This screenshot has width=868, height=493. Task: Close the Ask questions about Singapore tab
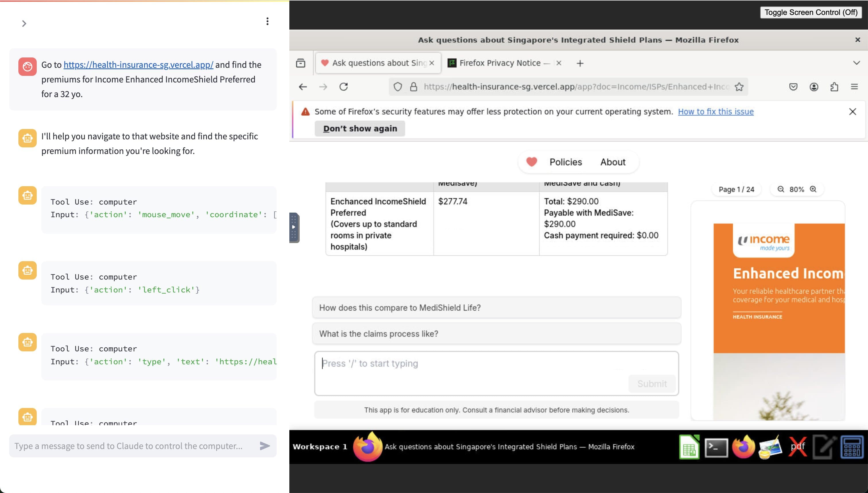coord(432,63)
